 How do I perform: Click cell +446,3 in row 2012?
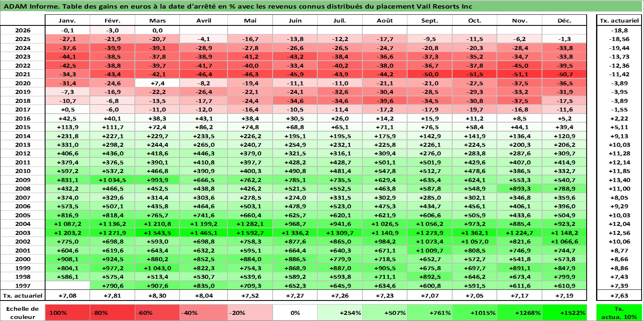point(204,153)
